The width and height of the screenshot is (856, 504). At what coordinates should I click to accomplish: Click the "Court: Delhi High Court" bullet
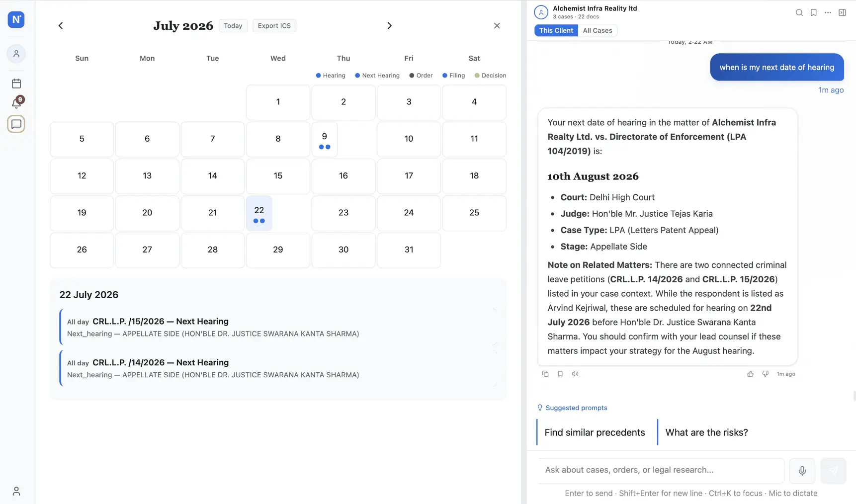pyautogui.click(x=607, y=197)
